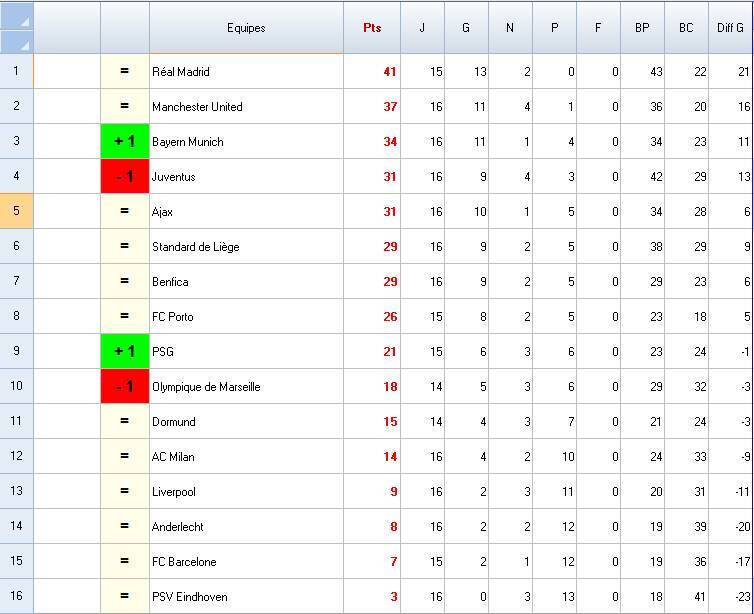Screen dimensions: 754x614
Task: Select row header number 16
Action: 16,596
